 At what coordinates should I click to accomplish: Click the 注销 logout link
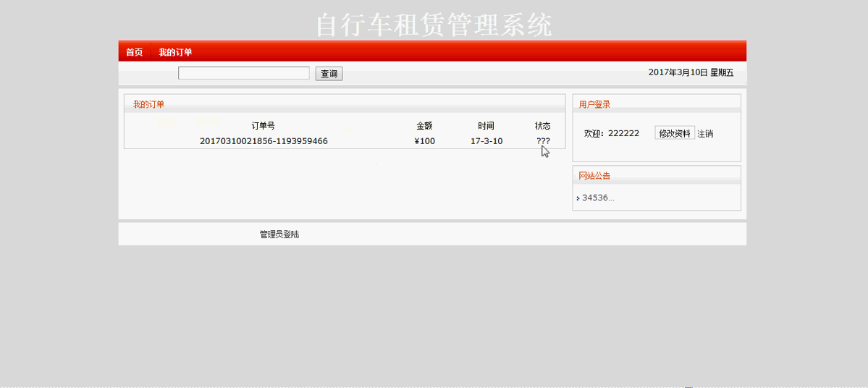click(x=705, y=133)
